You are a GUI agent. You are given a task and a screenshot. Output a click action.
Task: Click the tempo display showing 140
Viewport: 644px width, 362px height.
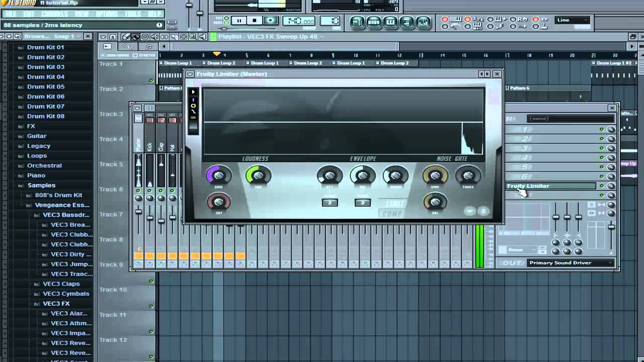point(298,21)
